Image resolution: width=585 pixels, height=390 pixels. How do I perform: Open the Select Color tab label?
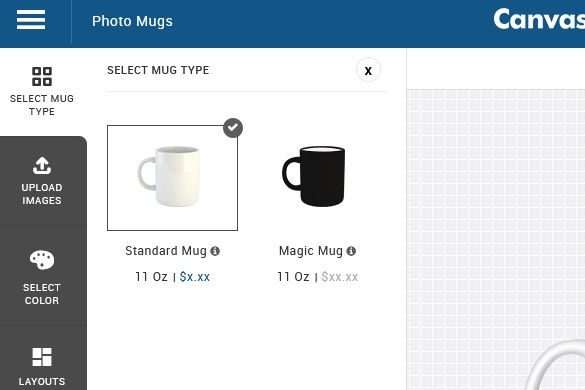pyautogui.click(x=42, y=294)
